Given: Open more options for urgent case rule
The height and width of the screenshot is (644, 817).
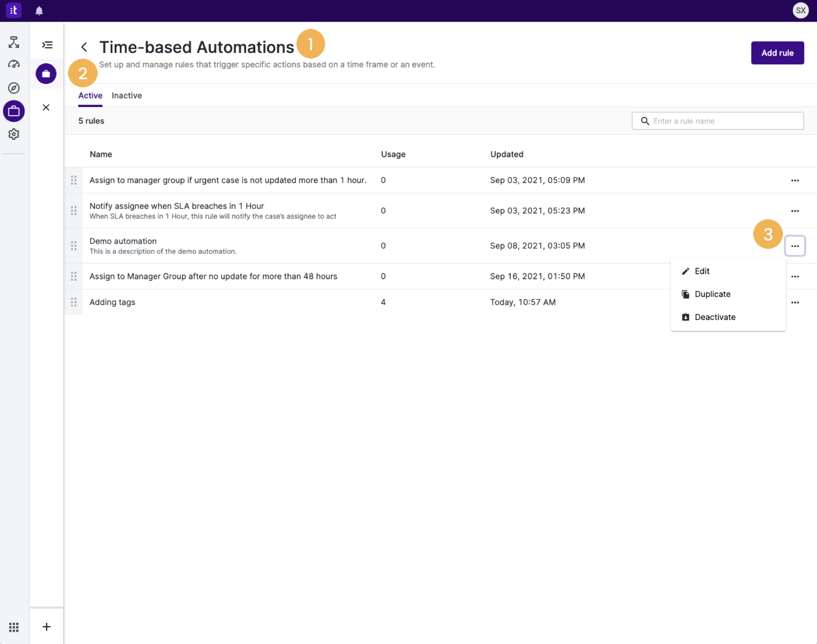Looking at the screenshot, I should point(795,181).
